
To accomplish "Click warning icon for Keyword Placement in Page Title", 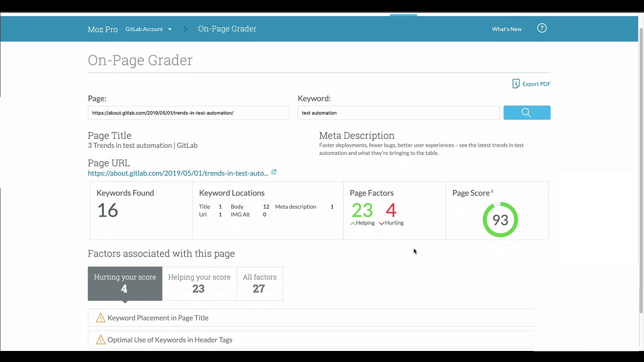I will tap(101, 318).
